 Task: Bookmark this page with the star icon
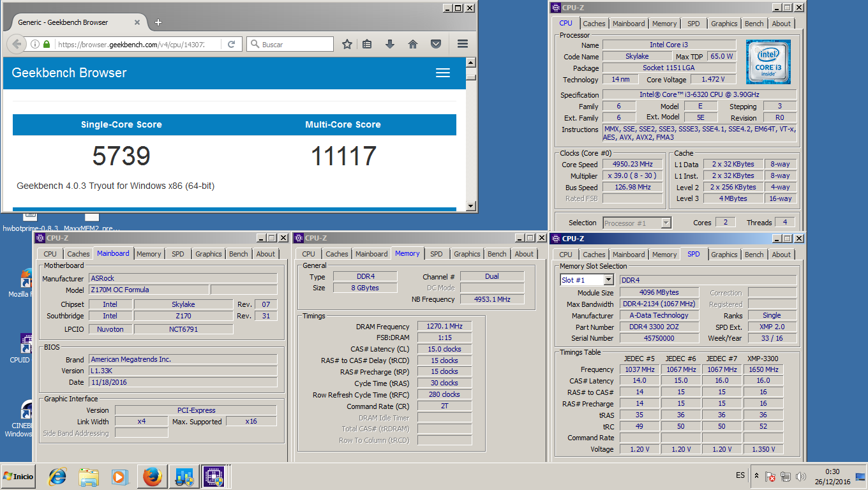[x=347, y=44]
